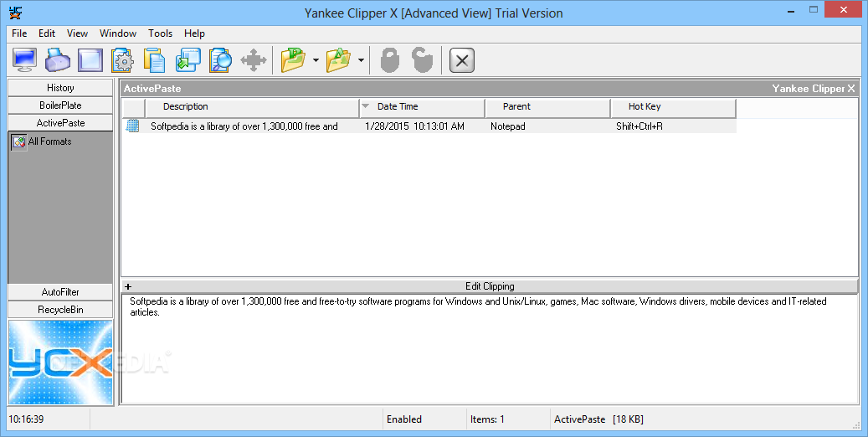Sort by the Description column header
This screenshot has height=437, width=868.
(252, 107)
